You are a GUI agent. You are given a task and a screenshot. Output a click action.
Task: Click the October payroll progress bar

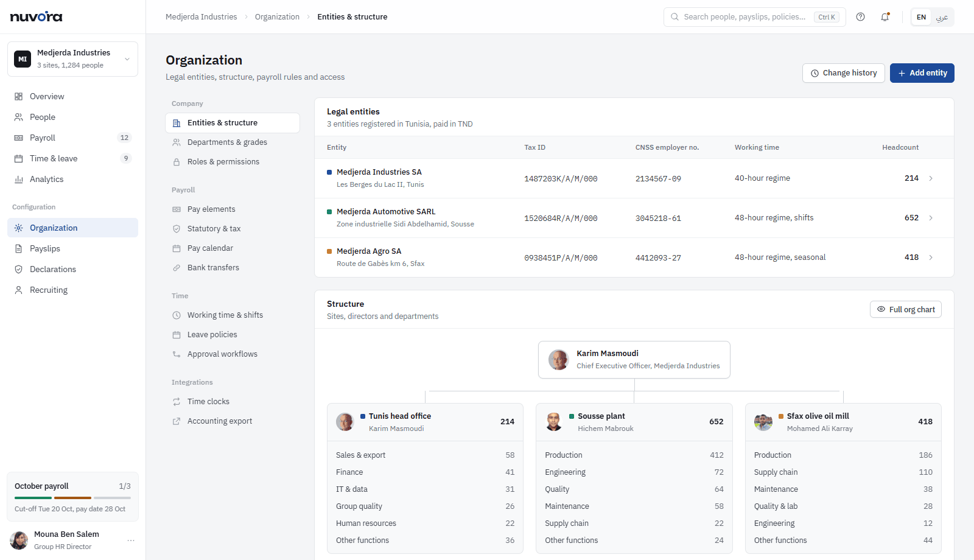click(x=72, y=498)
